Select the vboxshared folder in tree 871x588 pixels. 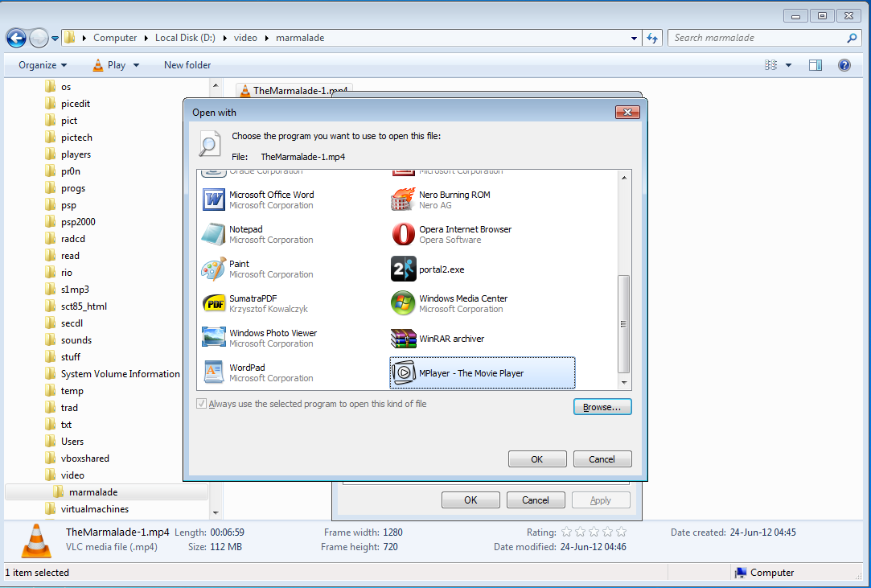[85, 458]
